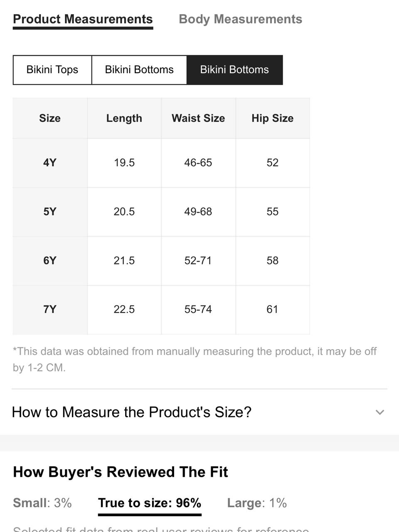Click the 4Y size row label

(50, 163)
